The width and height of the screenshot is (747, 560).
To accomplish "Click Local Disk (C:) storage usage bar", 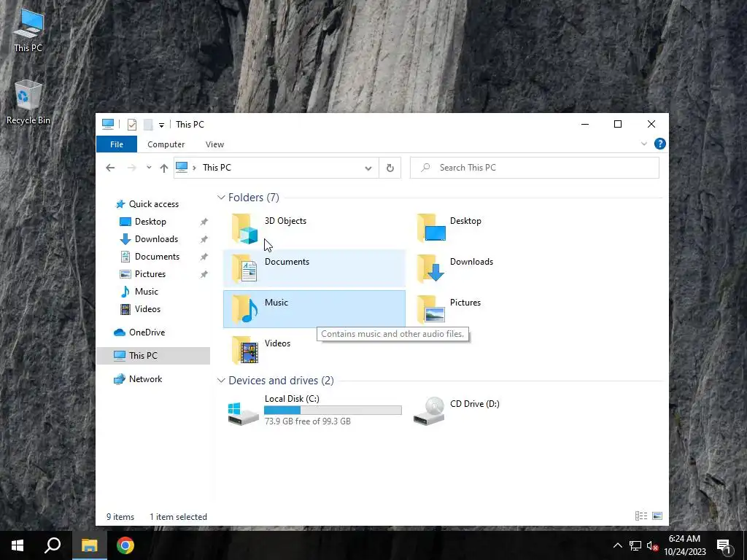I will click(x=333, y=410).
